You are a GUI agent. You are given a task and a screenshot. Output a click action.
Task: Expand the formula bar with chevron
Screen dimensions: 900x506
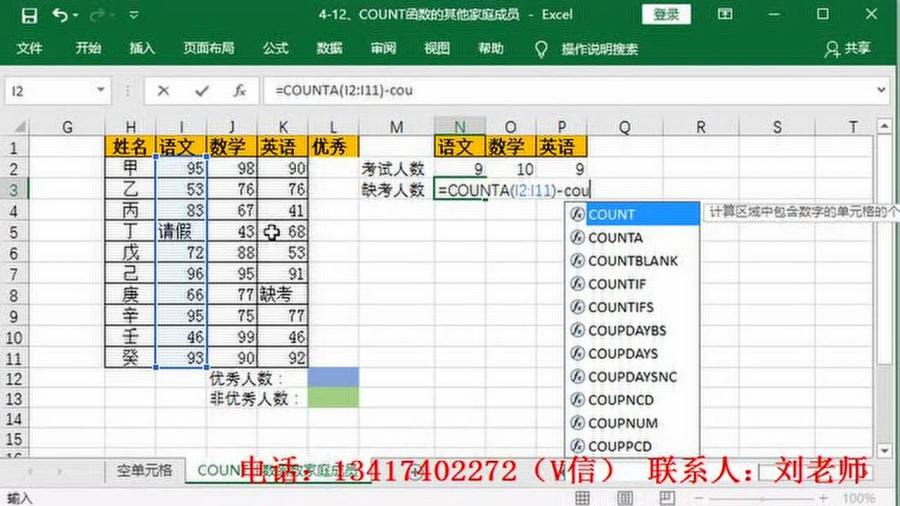tap(880, 90)
